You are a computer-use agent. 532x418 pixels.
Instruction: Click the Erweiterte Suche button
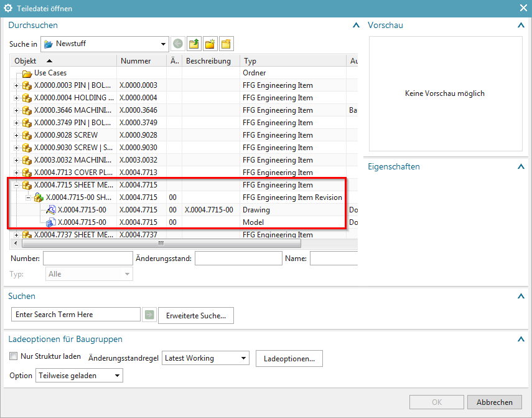(196, 316)
